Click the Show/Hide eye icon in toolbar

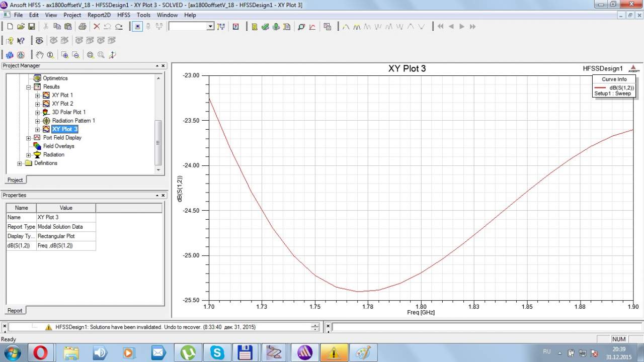click(x=39, y=41)
